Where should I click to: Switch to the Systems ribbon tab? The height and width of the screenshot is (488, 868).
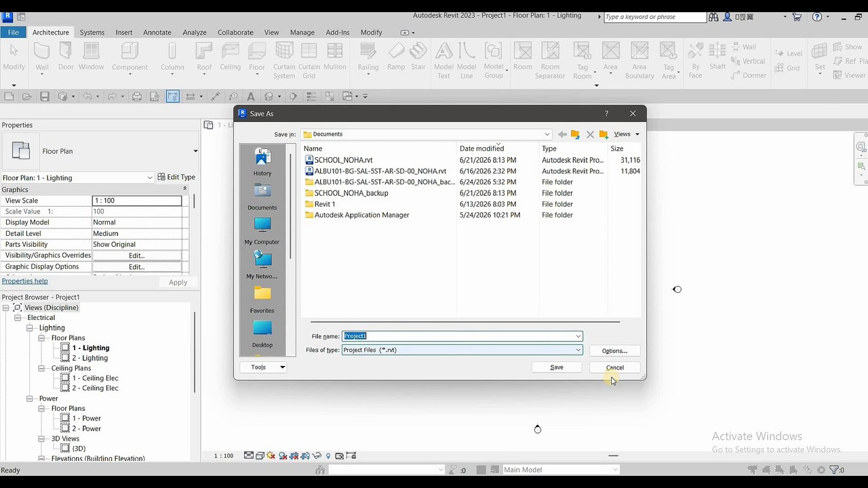pos(92,32)
